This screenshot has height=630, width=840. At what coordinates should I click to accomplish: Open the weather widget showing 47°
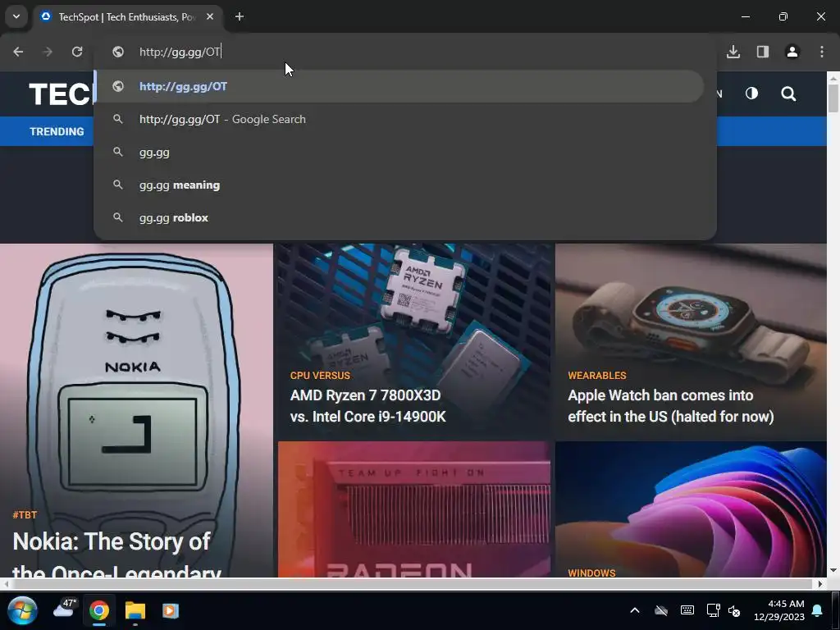pos(64,609)
